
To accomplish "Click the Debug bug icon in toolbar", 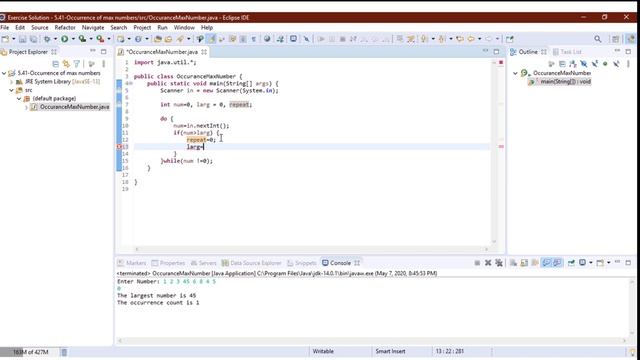I will pos(47,39).
